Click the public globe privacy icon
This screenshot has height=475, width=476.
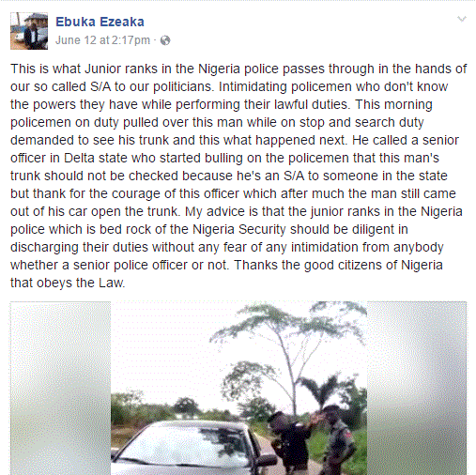[x=165, y=40]
